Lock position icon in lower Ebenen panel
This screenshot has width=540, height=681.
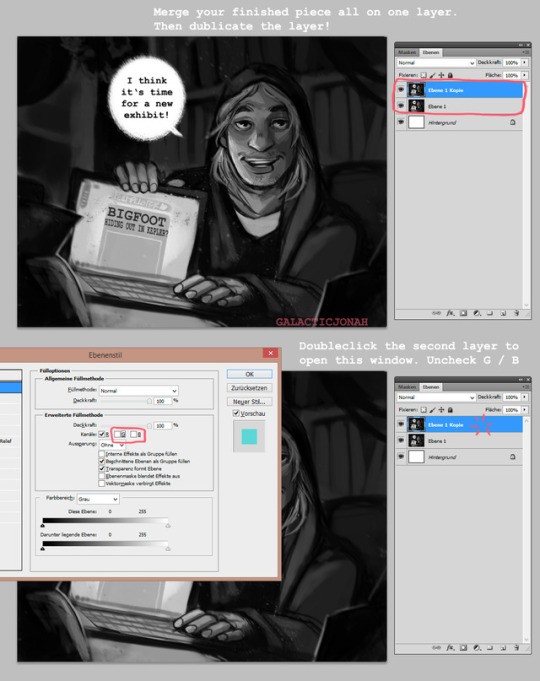point(441,410)
